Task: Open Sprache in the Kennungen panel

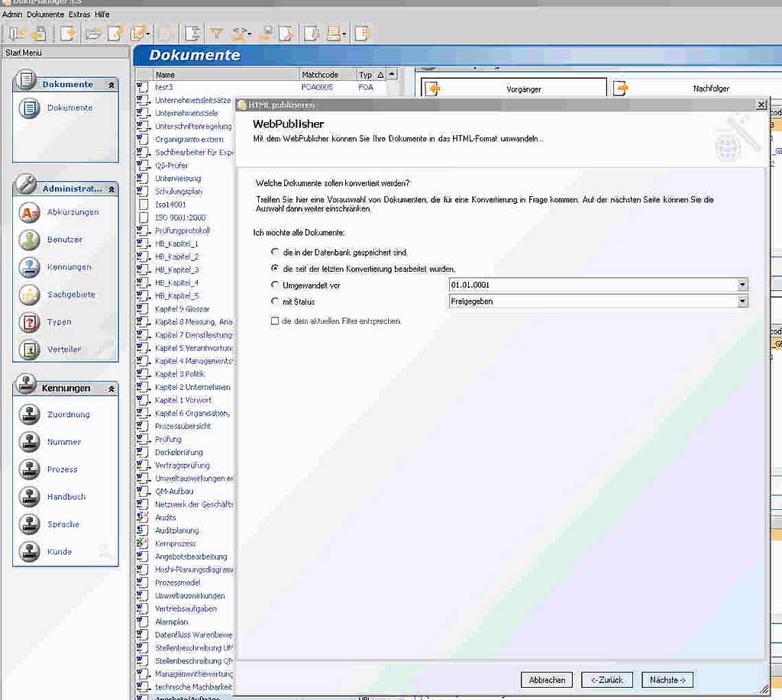Action: coord(63,524)
